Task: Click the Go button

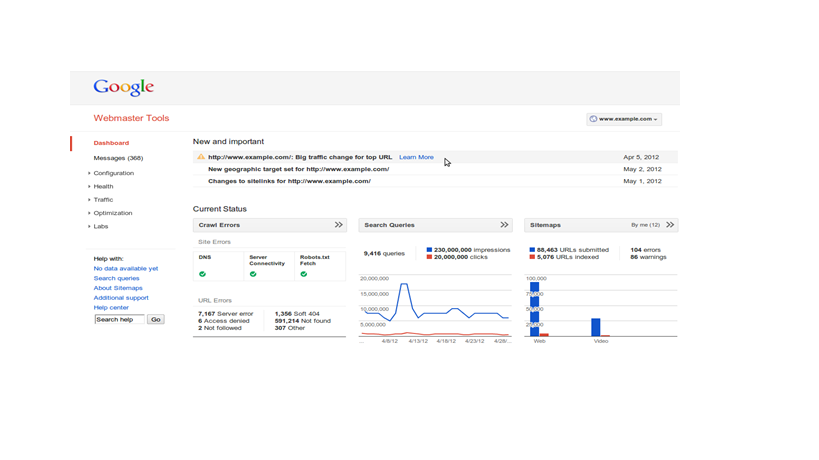Action: pos(156,320)
